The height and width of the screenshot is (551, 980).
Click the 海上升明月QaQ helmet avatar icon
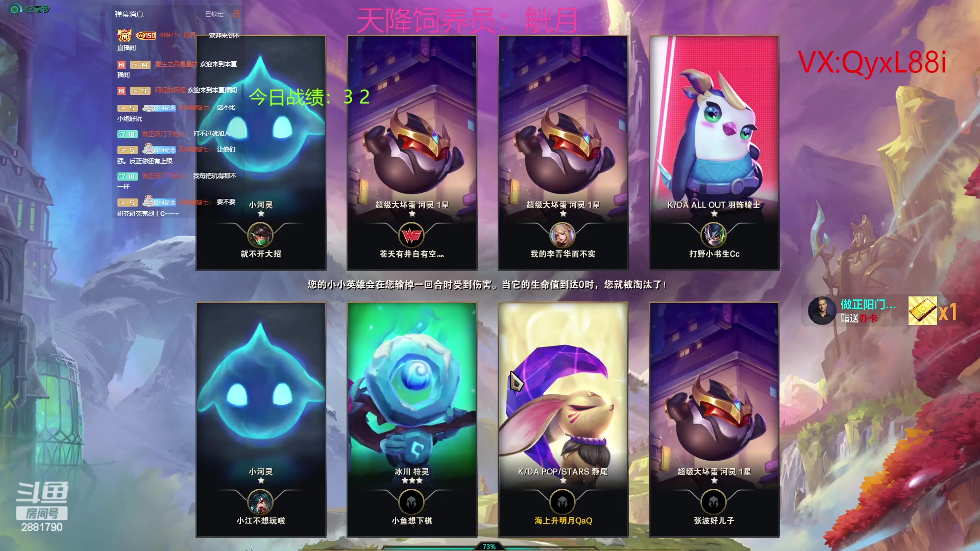coord(562,503)
